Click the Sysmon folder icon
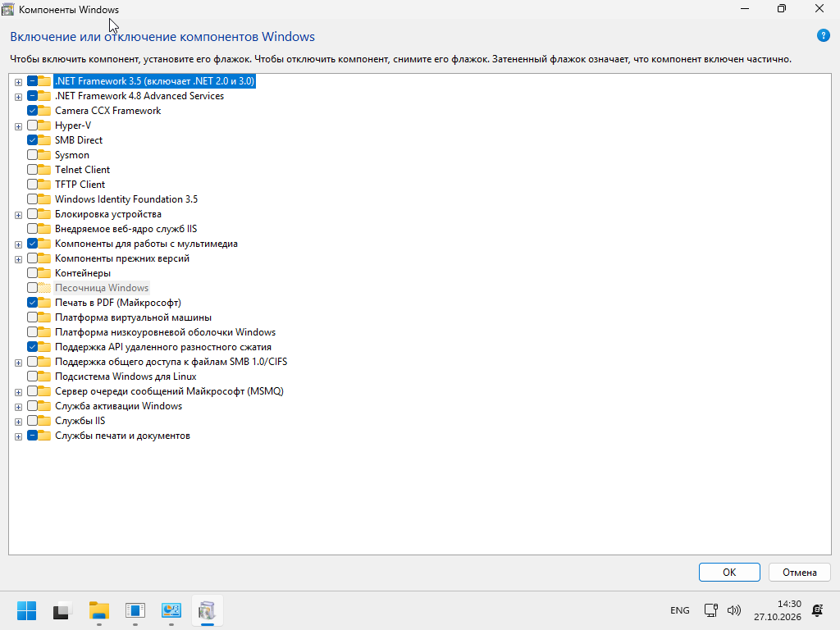 coord(44,155)
